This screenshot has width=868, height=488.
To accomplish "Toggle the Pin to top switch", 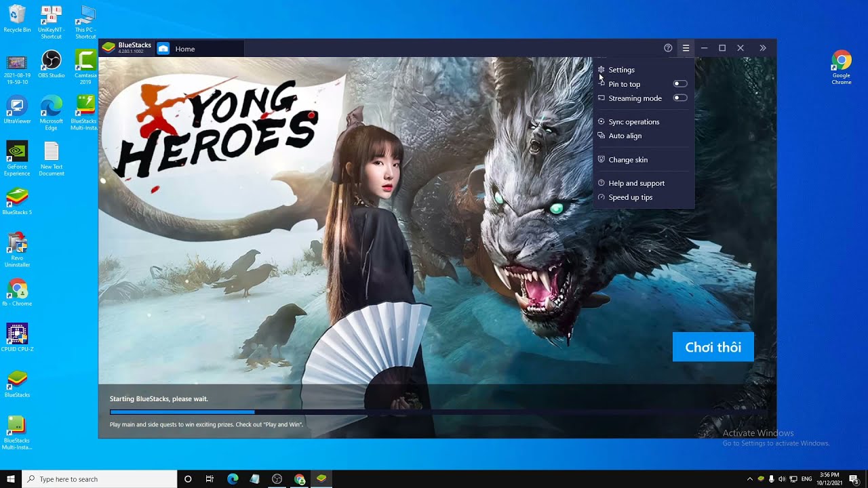I will tap(679, 84).
